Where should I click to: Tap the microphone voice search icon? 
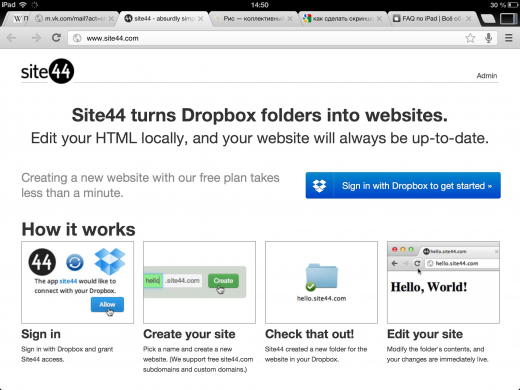point(488,38)
